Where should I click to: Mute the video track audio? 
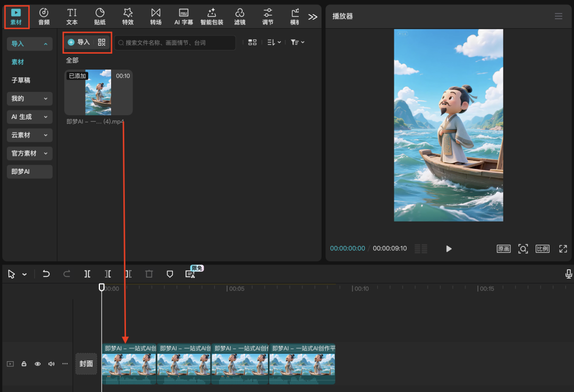[x=52, y=364]
